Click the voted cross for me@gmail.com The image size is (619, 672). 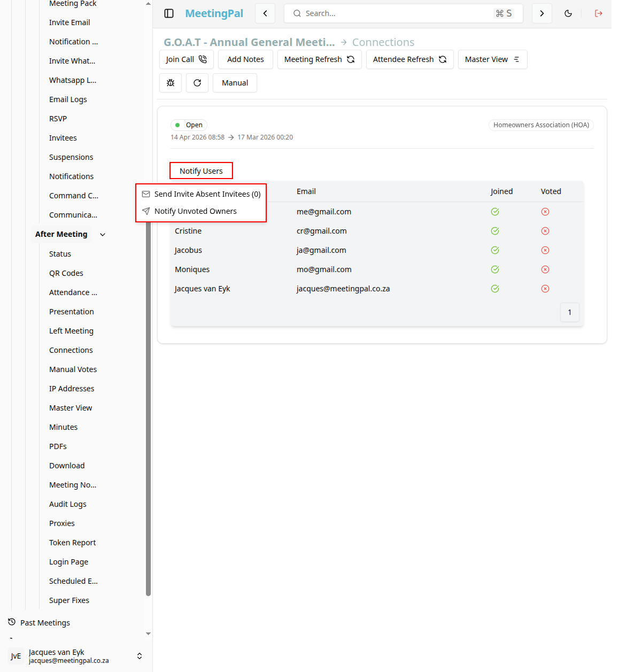coord(545,212)
